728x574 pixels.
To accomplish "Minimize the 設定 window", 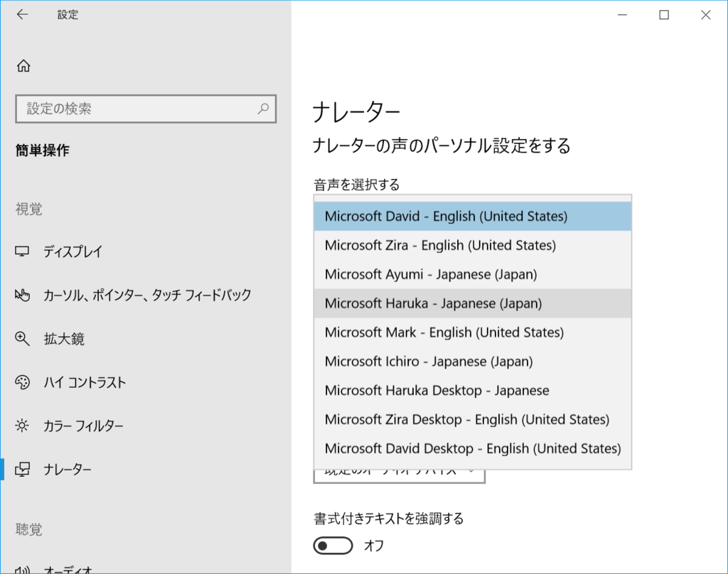I will point(622,15).
